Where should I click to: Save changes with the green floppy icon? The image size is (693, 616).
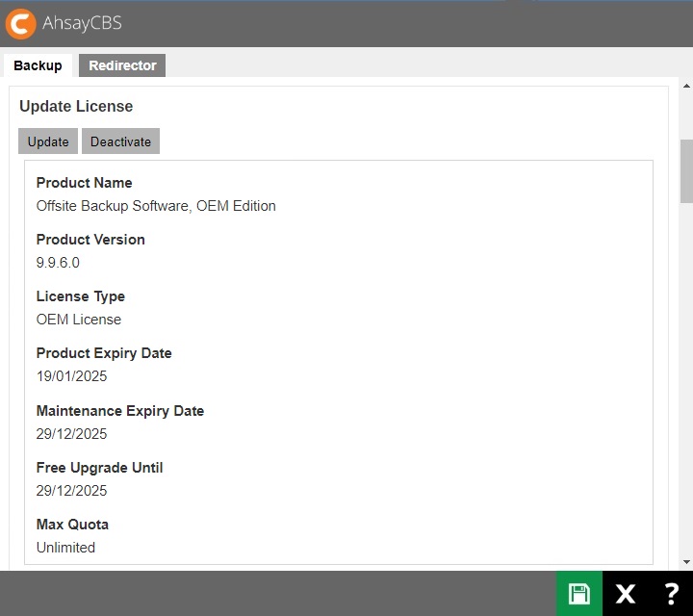tap(579, 594)
